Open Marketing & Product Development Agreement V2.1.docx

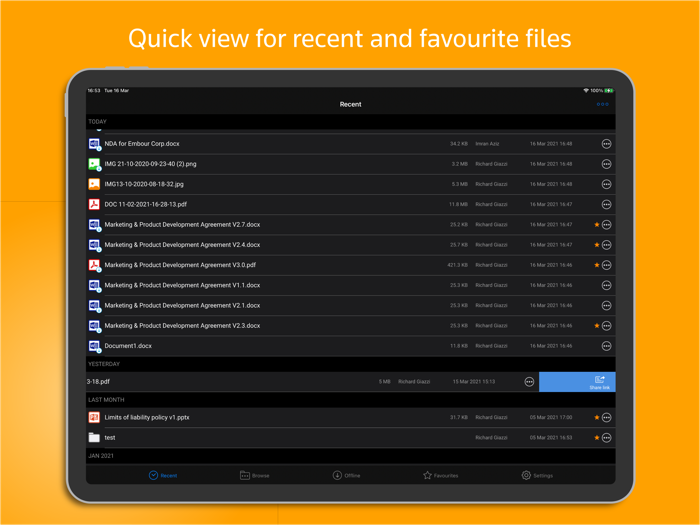coord(182,305)
